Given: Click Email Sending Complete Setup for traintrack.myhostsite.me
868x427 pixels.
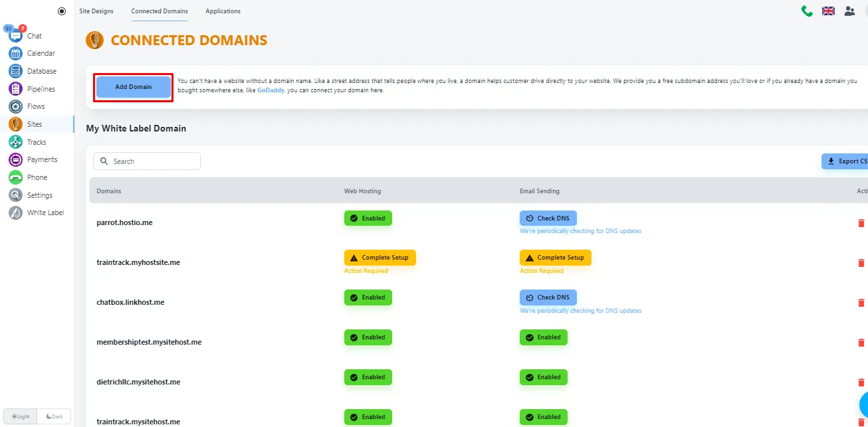Looking at the screenshot, I should [556, 258].
